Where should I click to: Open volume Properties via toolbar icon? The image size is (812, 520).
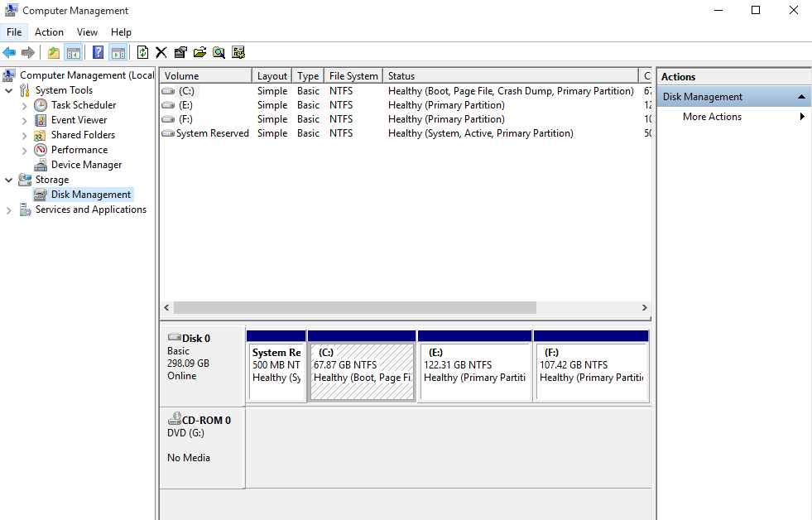180,51
